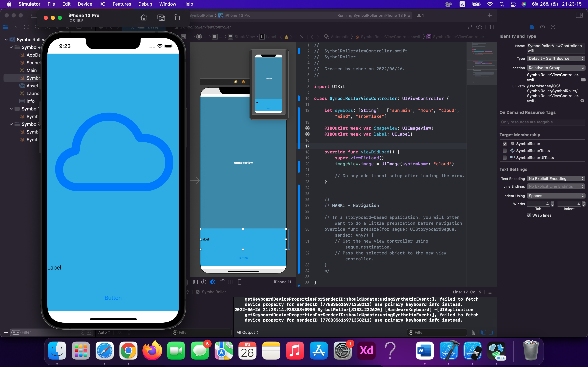Take a Simulator screenshot with camera icon

tap(161, 17)
